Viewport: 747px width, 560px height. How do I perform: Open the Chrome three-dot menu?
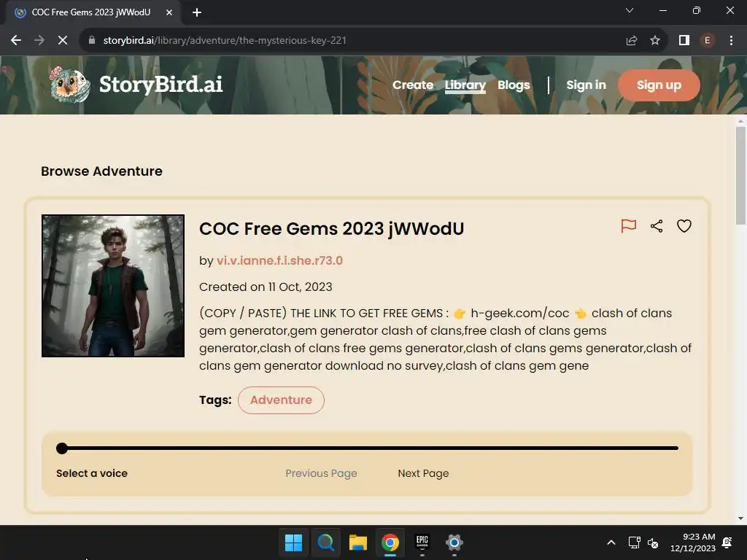pos(731,41)
